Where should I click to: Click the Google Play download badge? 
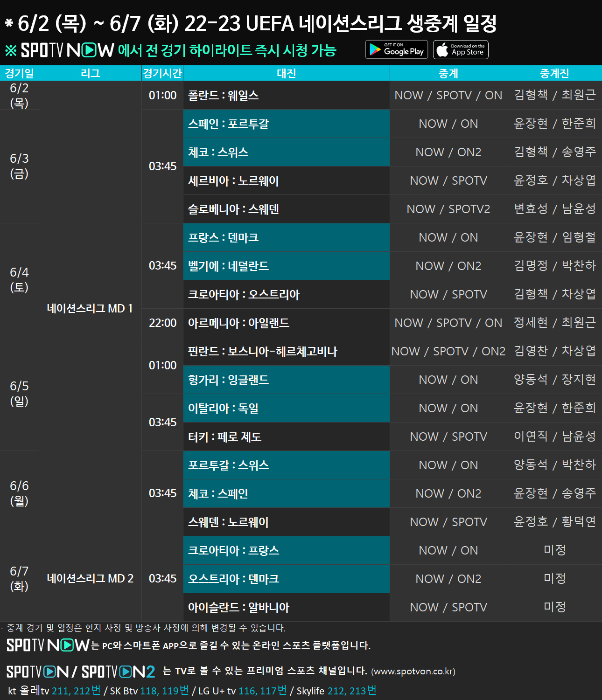tap(396, 50)
